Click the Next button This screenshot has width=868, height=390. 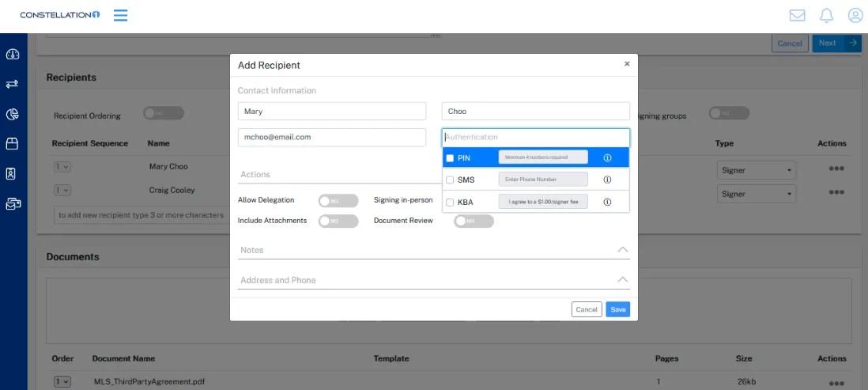point(836,44)
